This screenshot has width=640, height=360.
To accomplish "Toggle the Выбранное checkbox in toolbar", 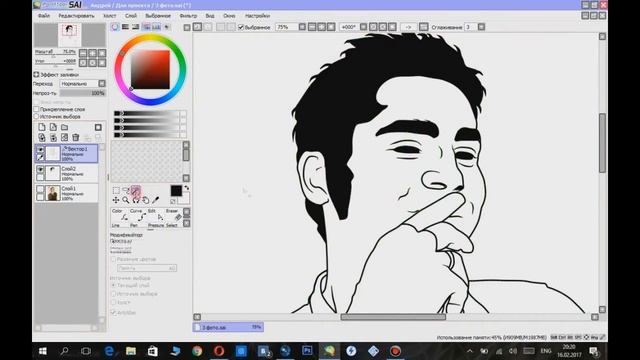I will tap(241, 27).
